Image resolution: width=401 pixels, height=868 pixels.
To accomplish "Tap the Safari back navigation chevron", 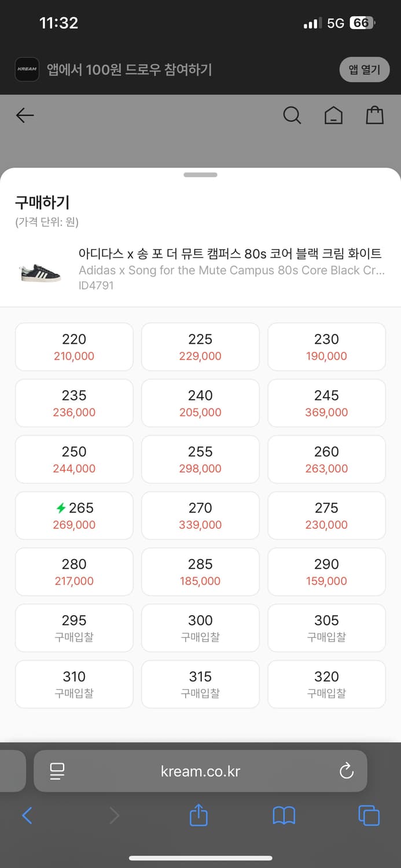I will click(28, 815).
